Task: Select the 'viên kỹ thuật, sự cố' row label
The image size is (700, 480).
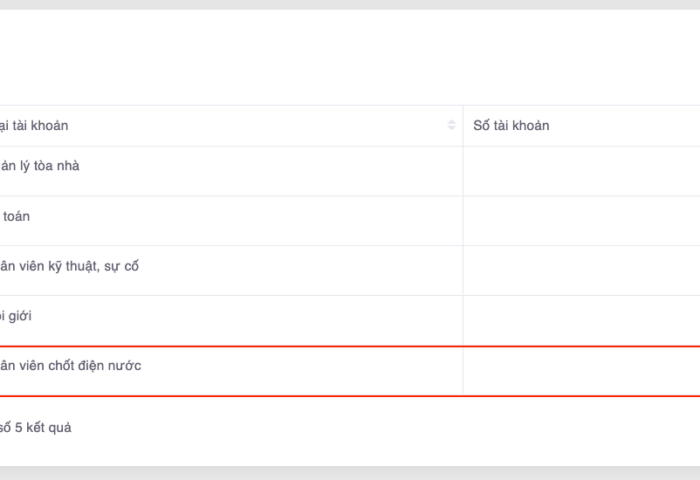Action: pos(70,266)
